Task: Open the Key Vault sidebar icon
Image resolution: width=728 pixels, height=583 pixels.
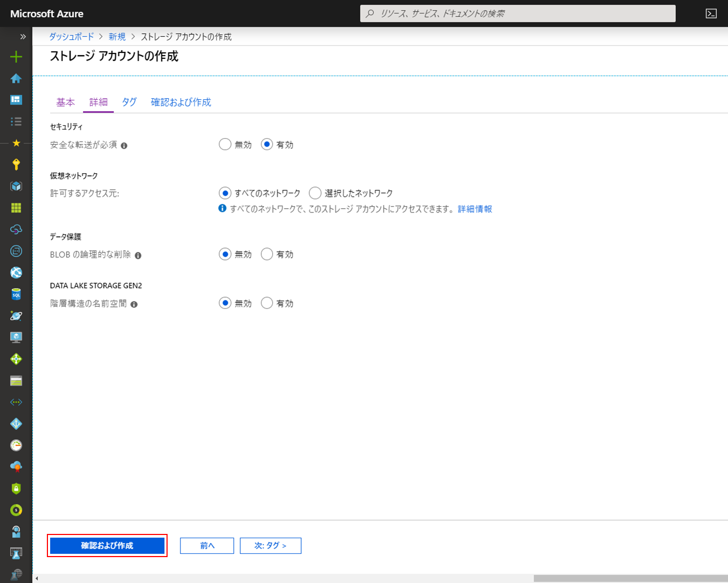Action: click(x=16, y=164)
